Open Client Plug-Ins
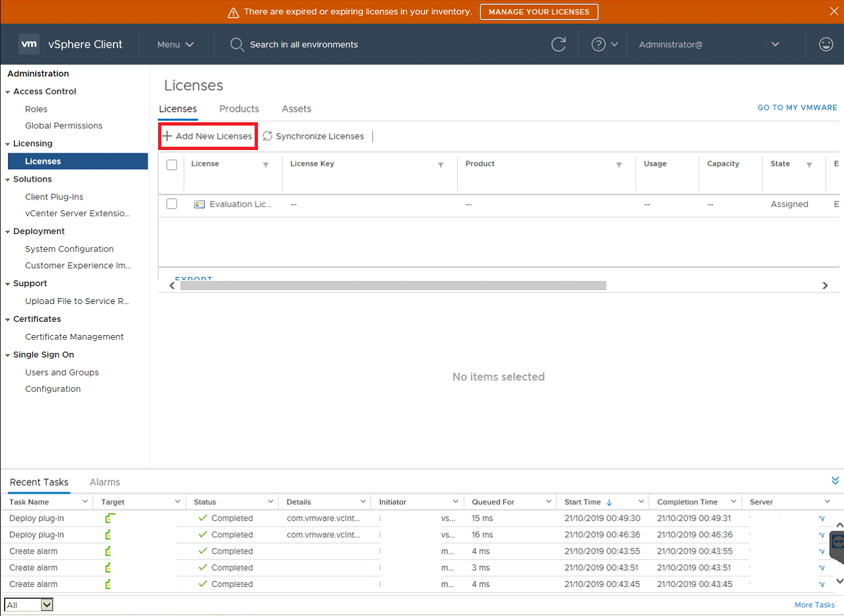Screen dimensions: 844x616 54,197
